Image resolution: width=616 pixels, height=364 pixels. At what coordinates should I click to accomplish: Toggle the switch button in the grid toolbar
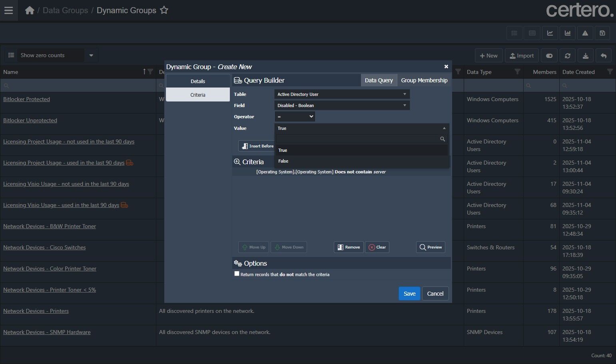pyautogui.click(x=549, y=56)
